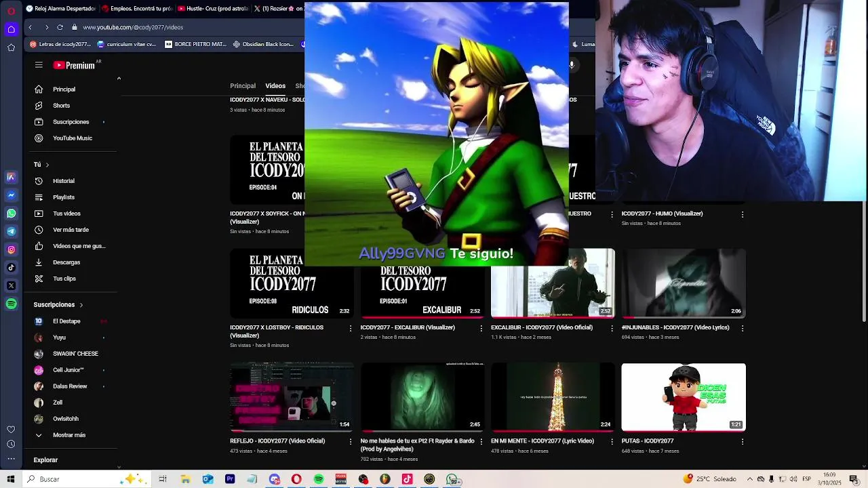Play the 'EN MI MENTE' Eiffel tower thumbnail

(553, 397)
